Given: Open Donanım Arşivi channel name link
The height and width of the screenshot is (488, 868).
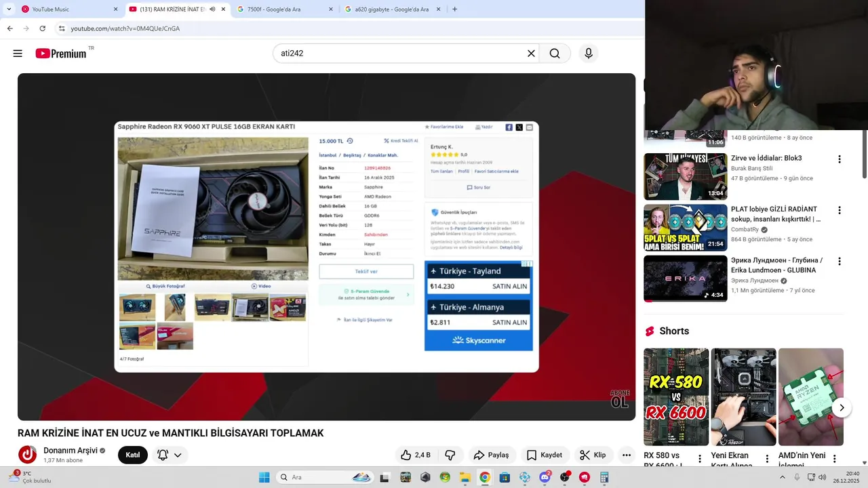Looking at the screenshot, I should point(71,450).
